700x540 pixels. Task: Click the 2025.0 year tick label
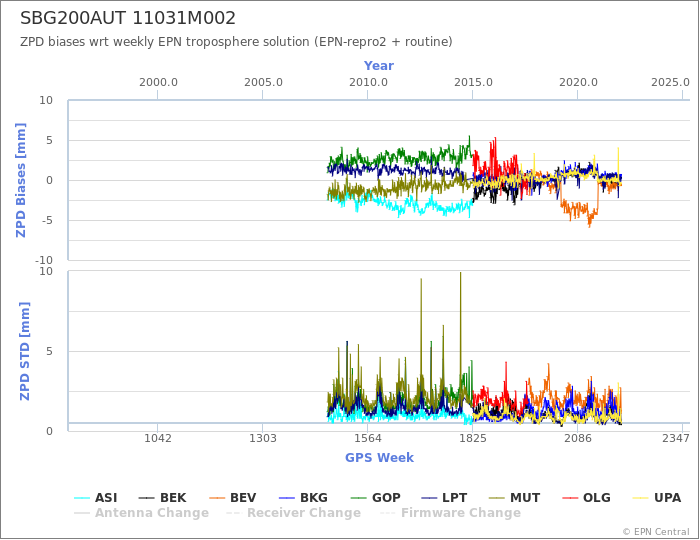tap(670, 83)
